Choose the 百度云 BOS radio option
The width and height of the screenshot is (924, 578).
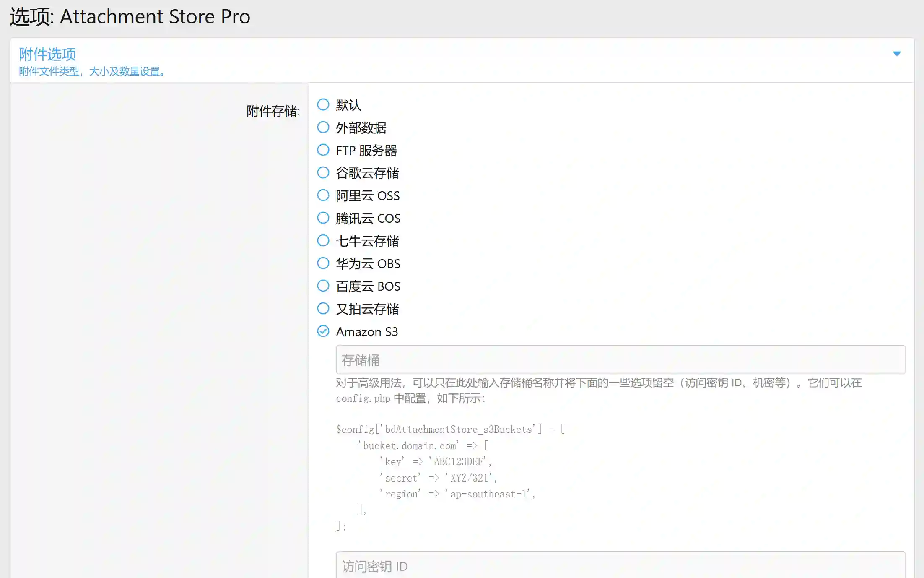pyautogui.click(x=323, y=286)
